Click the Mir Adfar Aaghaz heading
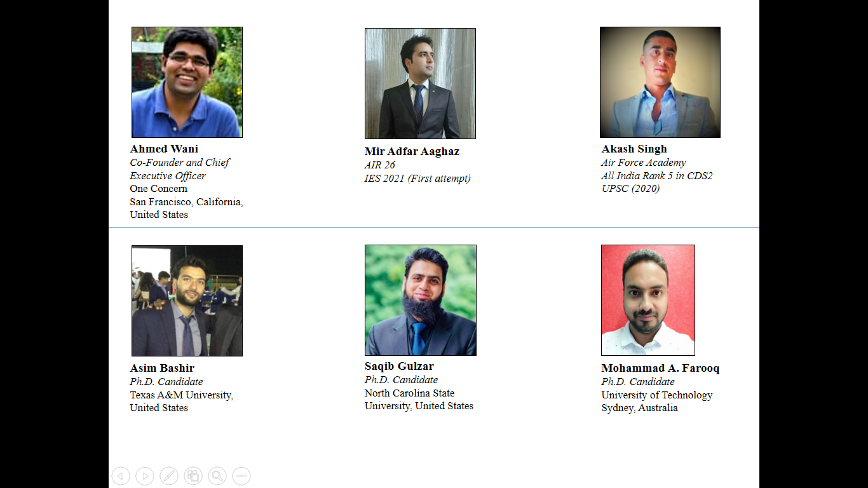Viewport: 868px width, 488px height. [412, 151]
